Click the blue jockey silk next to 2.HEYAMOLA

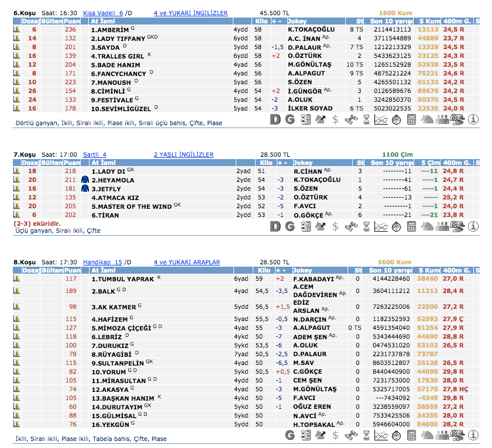tap(84, 180)
